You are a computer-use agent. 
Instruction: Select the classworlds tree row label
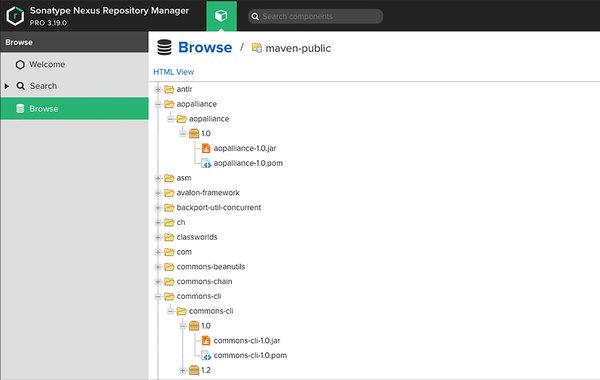(x=197, y=237)
